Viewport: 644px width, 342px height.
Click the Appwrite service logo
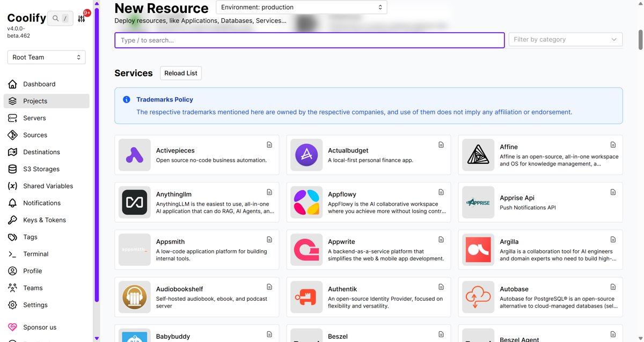pos(306,250)
